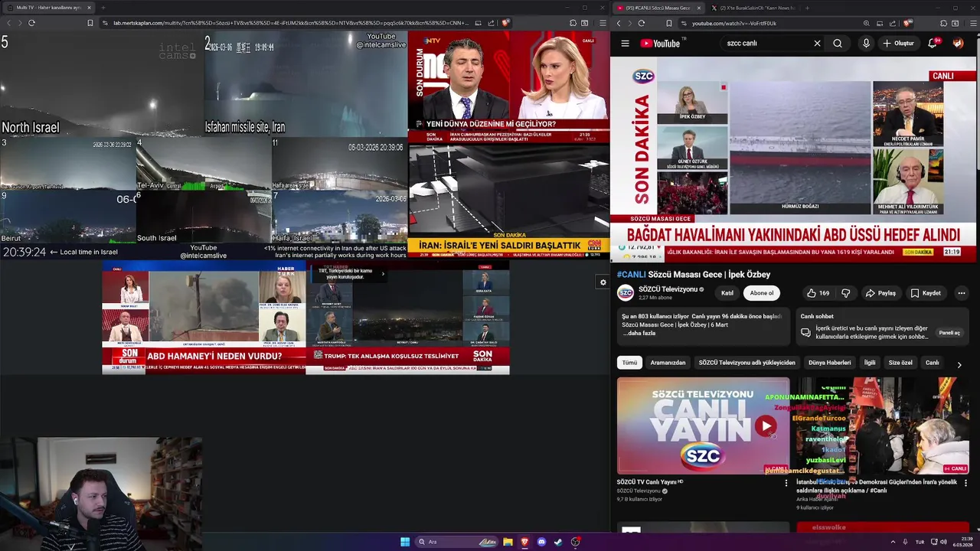
Task: Start voice search with the microphone icon
Action: (x=866, y=44)
